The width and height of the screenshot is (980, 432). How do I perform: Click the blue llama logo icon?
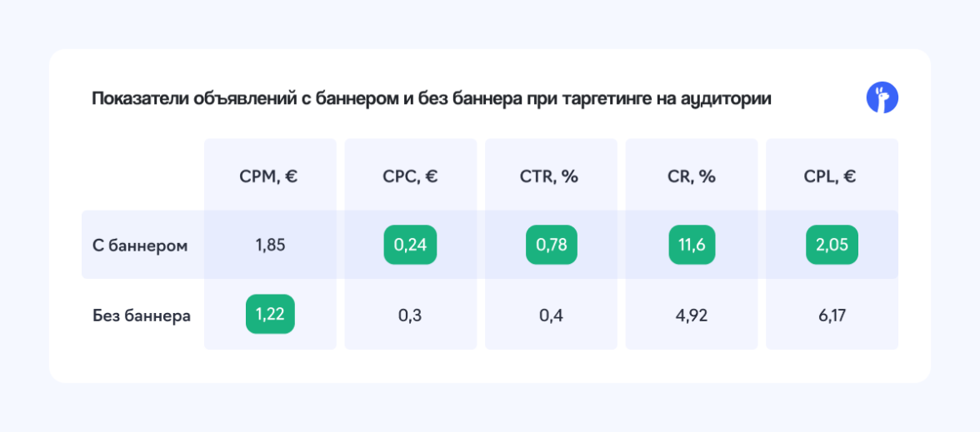(x=882, y=98)
